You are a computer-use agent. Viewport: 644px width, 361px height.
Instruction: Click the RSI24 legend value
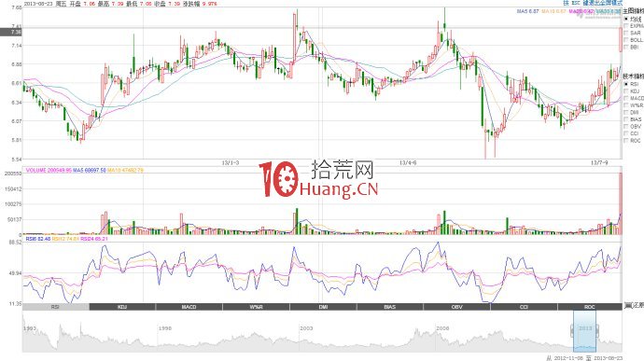pyautogui.click(x=94, y=239)
